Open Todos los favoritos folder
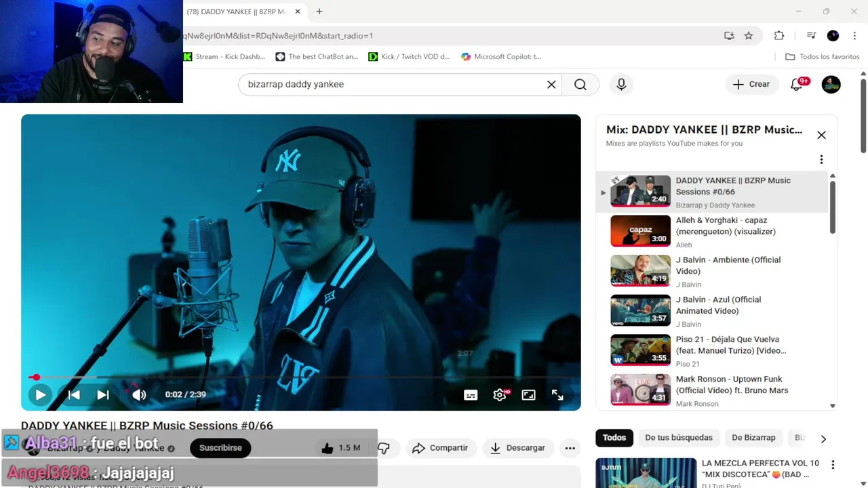 tap(822, 57)
